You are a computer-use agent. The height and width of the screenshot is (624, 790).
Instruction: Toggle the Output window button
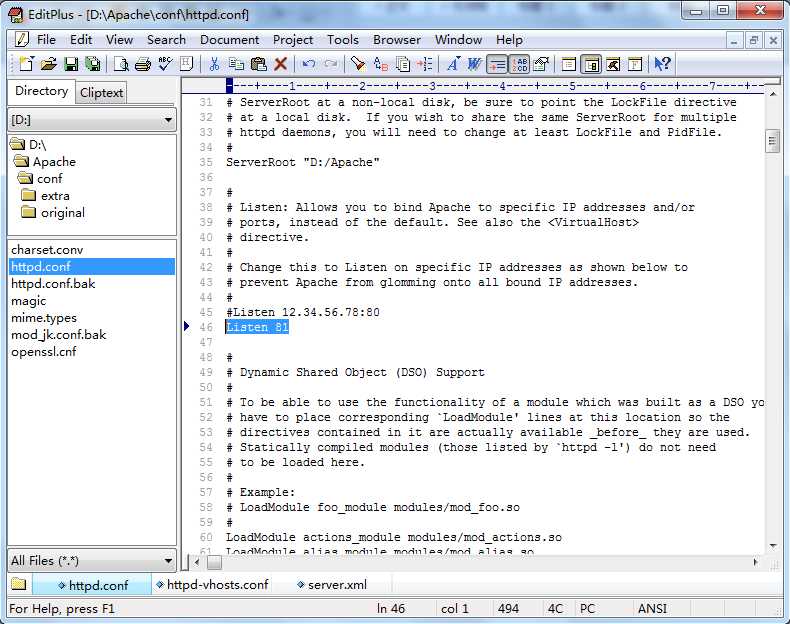(613, 64)
